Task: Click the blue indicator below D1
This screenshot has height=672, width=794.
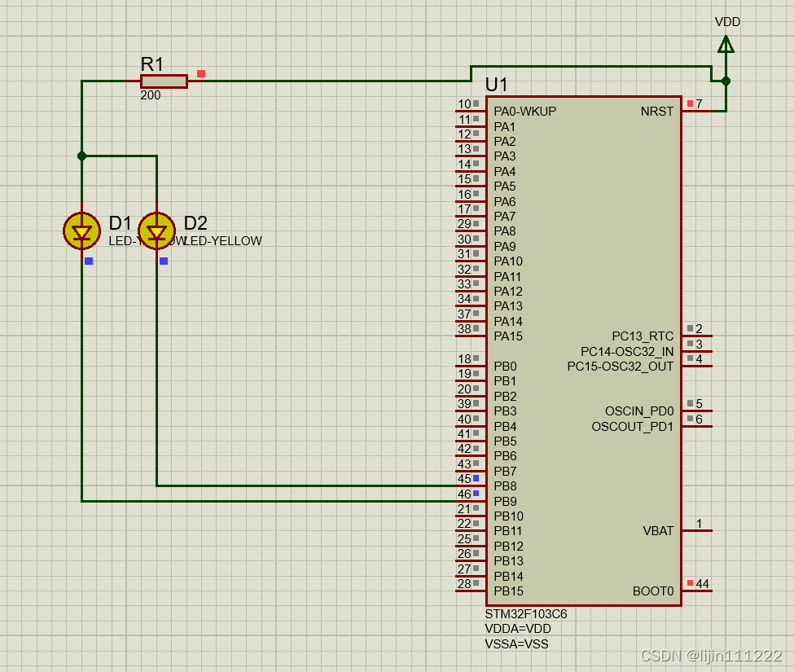Action: click(89, 261)
